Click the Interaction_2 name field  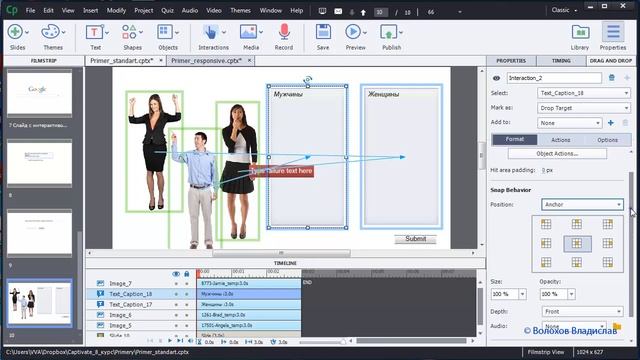coord(554,78)
